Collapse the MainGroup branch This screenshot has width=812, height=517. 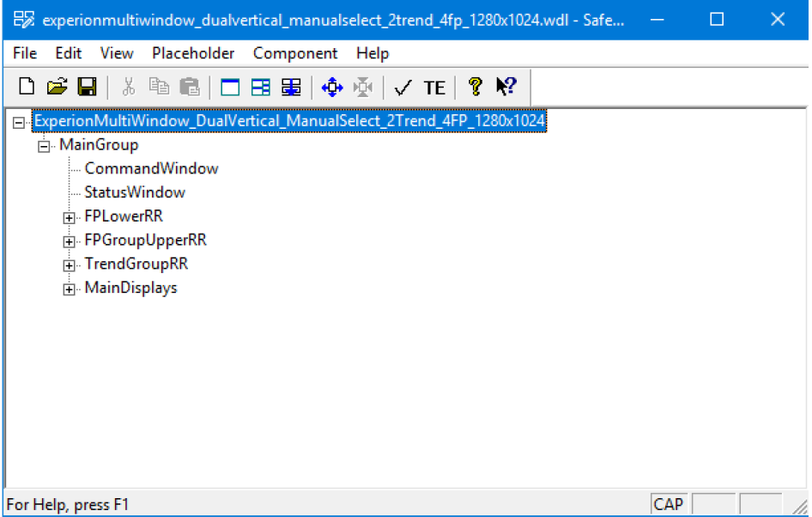(44, 144)
